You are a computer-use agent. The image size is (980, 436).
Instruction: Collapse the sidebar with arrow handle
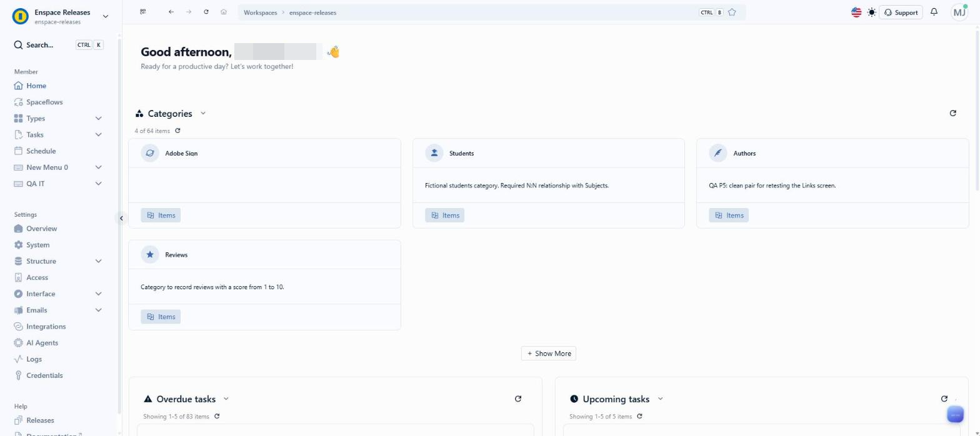pyautogui.click(x=121, y=218)
